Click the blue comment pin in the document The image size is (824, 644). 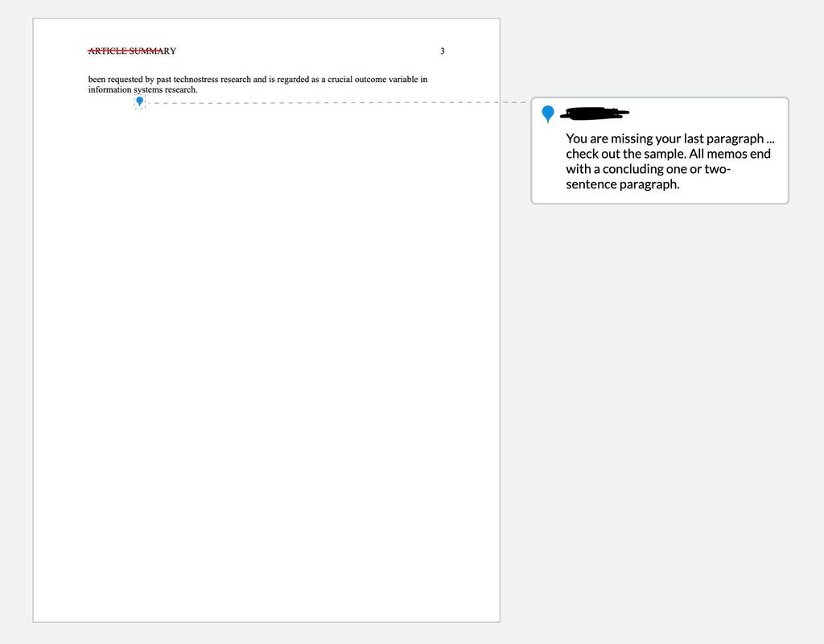point(140,101)
